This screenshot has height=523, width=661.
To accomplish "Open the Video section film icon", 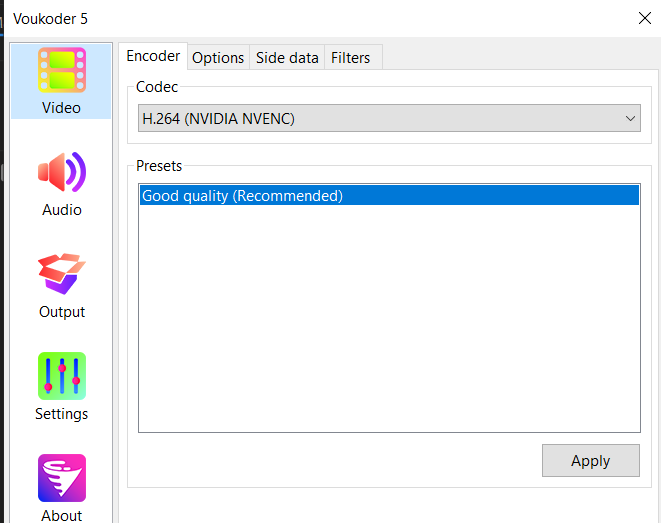I will (62, 71).
